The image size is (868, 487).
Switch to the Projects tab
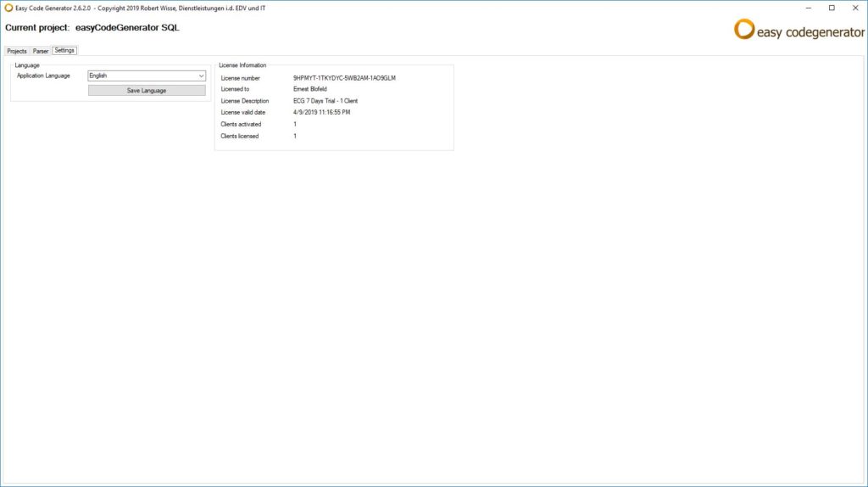(x=17, y=51)
